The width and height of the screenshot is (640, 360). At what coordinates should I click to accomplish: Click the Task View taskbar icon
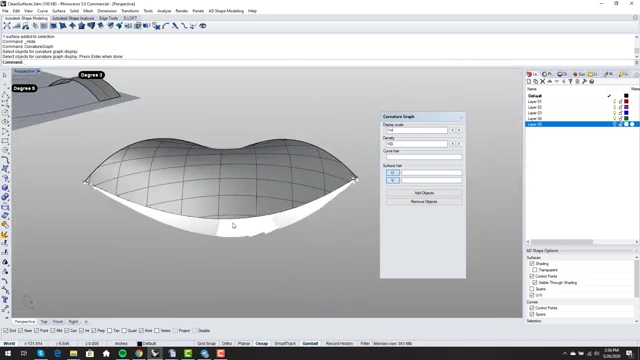[24, 353]
